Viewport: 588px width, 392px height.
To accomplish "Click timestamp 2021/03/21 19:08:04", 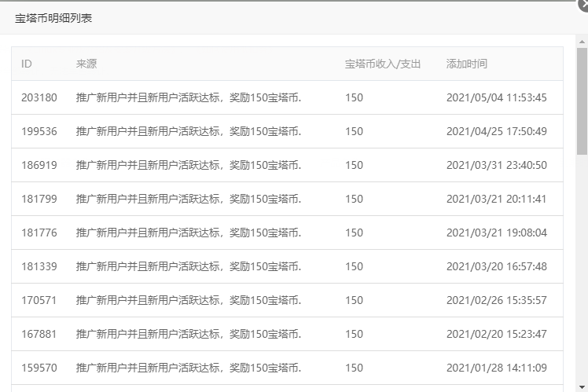I will click(497, 233).
